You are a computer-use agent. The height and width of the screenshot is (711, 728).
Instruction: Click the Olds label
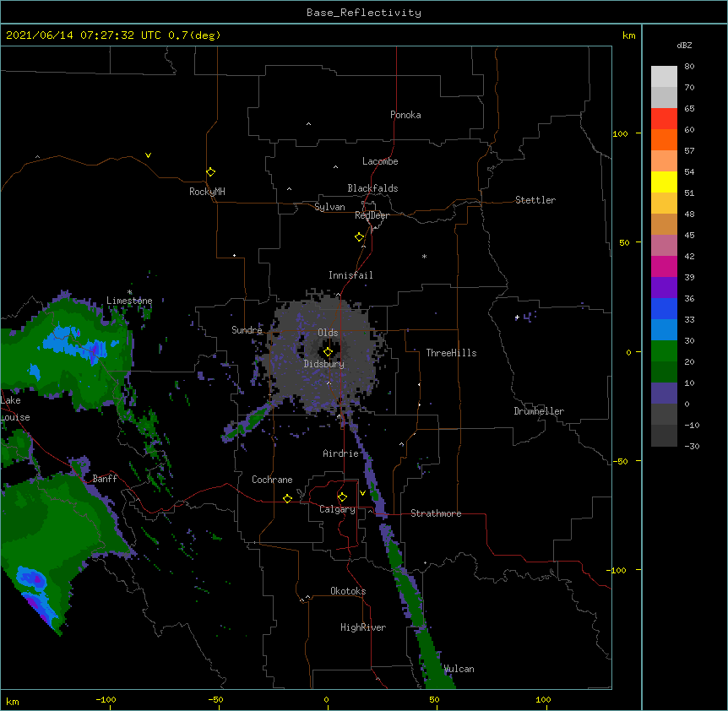pos(328,333)
